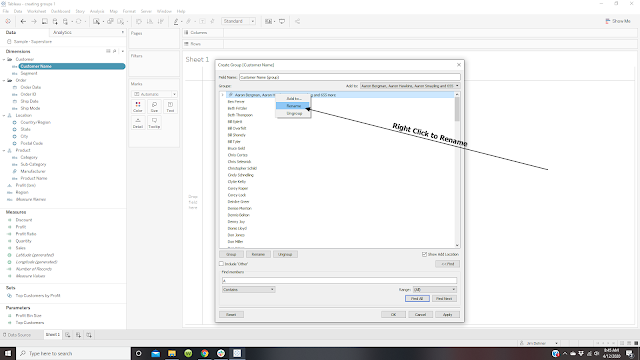The image size is (640, 360).
Task: Open Google Chrome from the taskbar
Action: pos(204,353)
